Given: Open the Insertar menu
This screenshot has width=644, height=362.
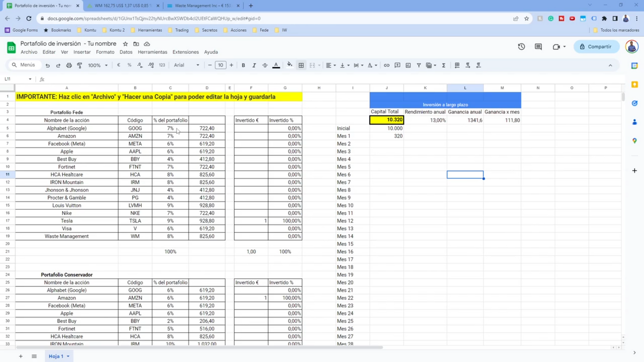Looking at the screenshot, I should click(x=82, y=52).
